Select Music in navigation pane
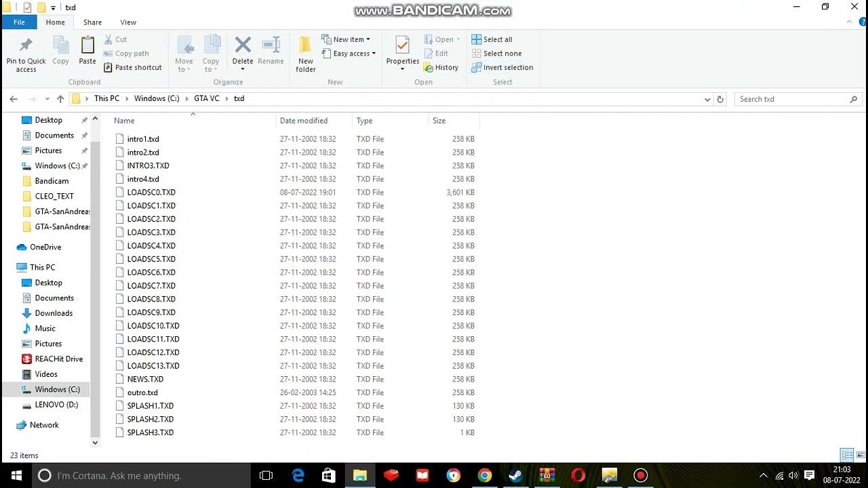 45,328
